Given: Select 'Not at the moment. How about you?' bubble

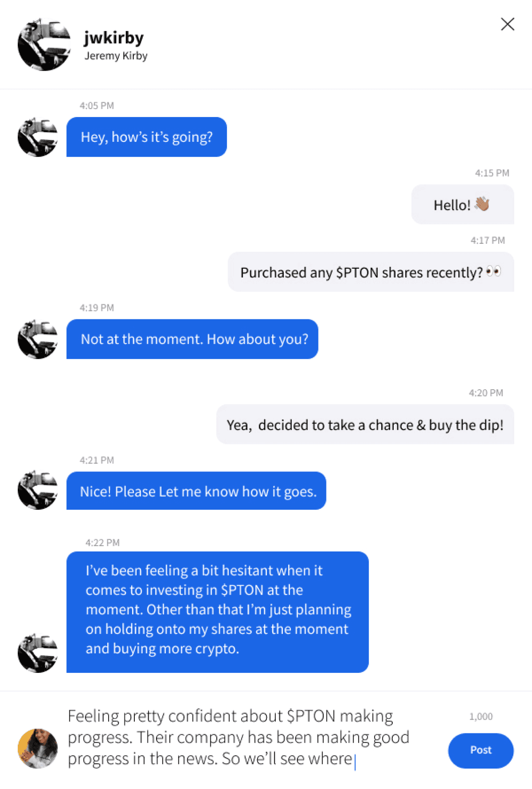Looking at the screenshot, I should pyautogui.click(x=193, y=339).
